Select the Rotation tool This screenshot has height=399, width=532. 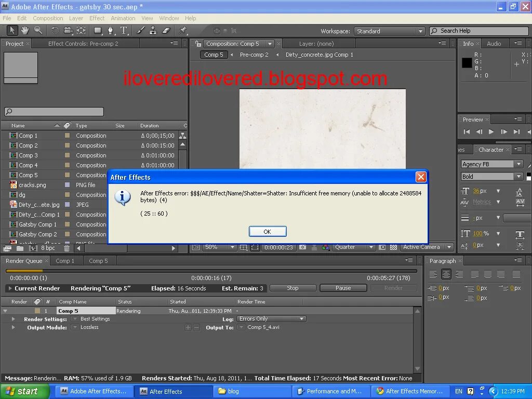(55, 31)
